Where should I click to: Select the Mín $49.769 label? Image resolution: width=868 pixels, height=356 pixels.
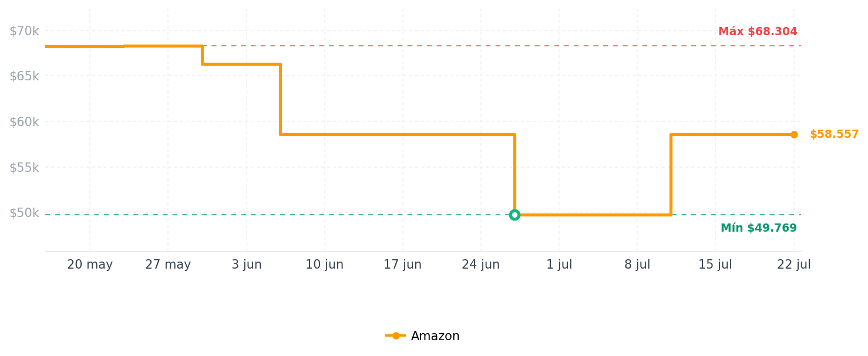point(759,228)
